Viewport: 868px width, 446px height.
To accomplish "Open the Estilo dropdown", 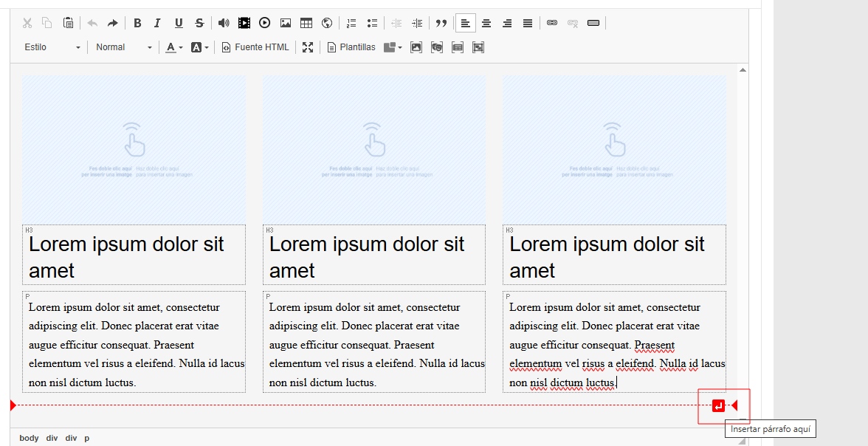I will pos(52,48).
